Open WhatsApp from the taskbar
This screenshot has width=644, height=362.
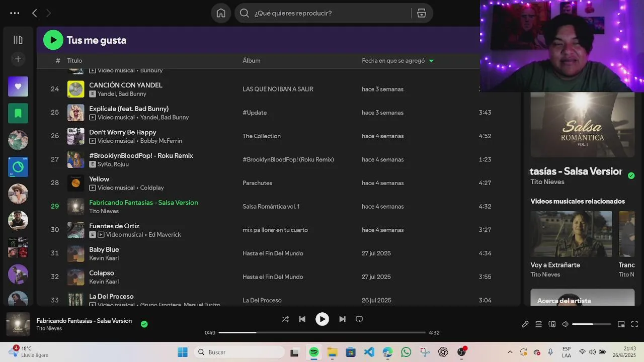[x=406, y=352]
